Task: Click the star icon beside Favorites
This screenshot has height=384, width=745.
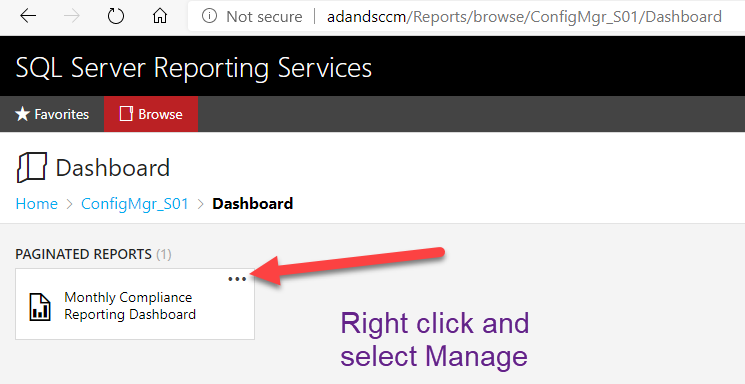Action: tap(22, 114)
